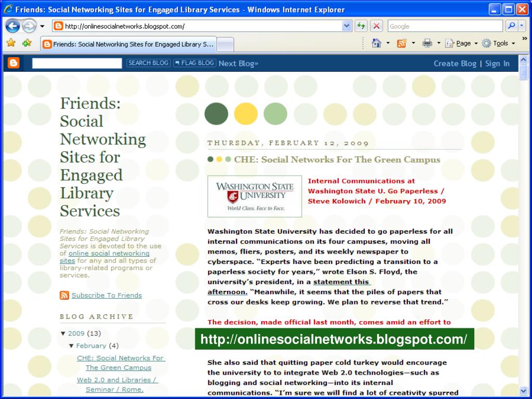Click Subscribe To Friends link
This screenshot has height=399, width=532.
[107, 295]
